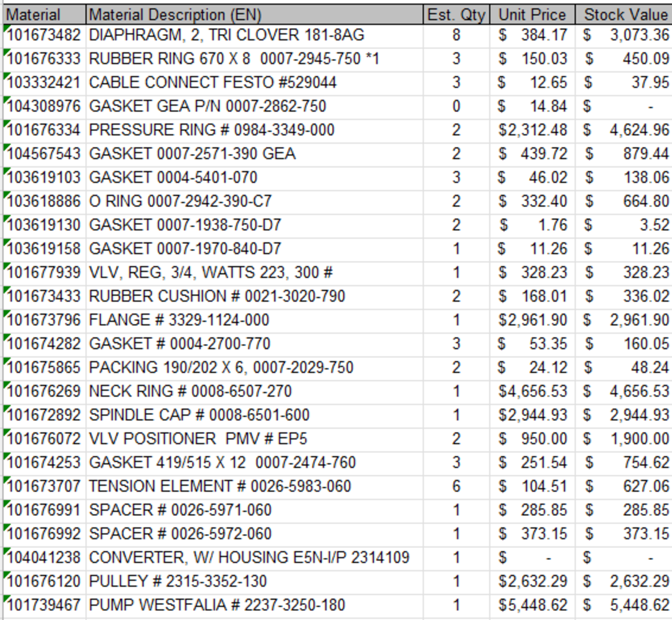This screenshot has height=620, width=672.
Task: Select GASKET 419/515 X 12 description cell
Action: [x=254, y=464]
